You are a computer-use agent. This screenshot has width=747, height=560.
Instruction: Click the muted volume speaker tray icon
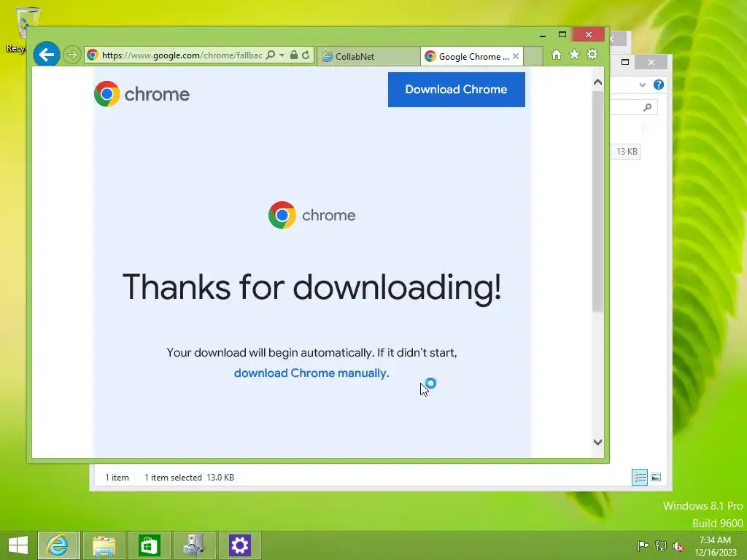678,545
